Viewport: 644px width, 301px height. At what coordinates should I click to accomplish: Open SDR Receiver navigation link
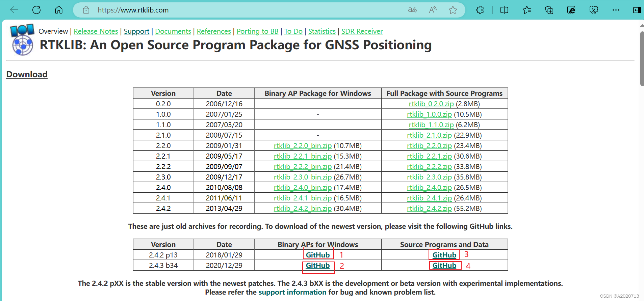point(362,31)
